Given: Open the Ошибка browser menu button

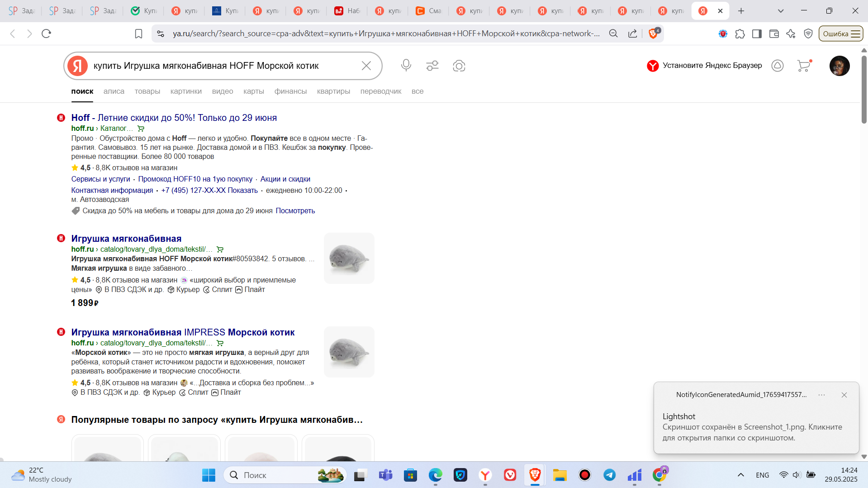Looking at the screenshot, I should pos(841,33).
